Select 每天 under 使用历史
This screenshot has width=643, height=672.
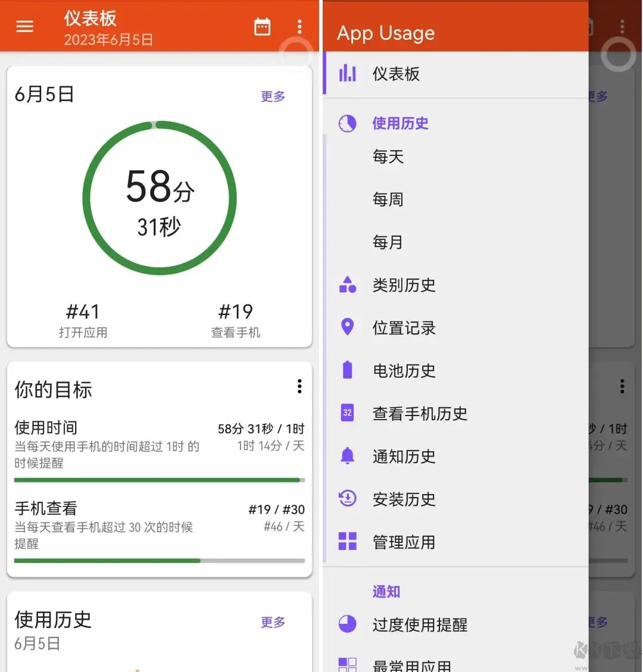pyautogui.click(x=388, y=157)
